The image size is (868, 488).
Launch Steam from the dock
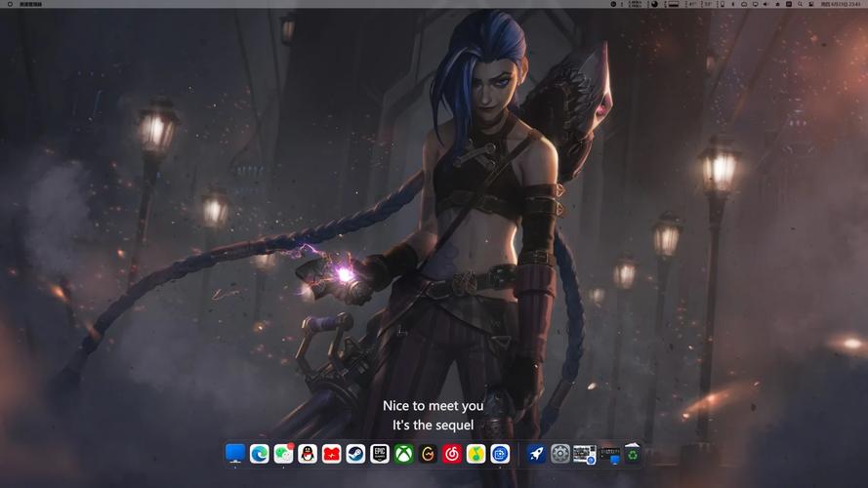355,454
